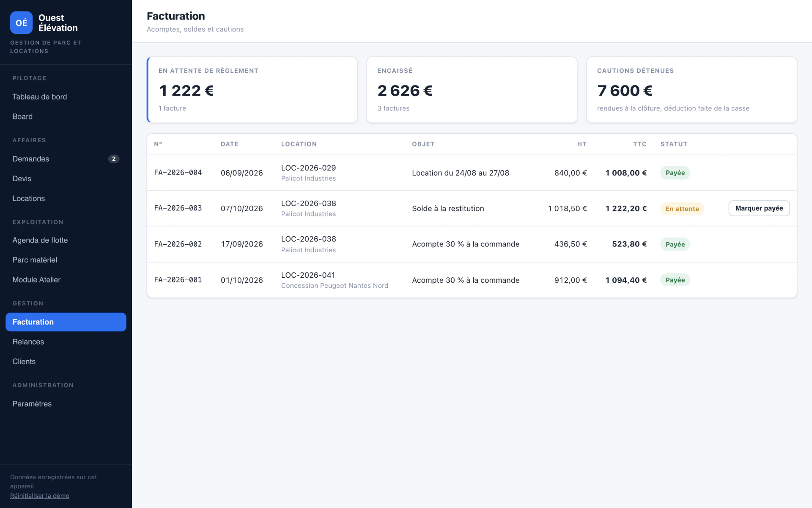Viewport: 812px width, 508px height.
Task: Click Payée badge on FA-2026-004 row
Action: point(675,173)
